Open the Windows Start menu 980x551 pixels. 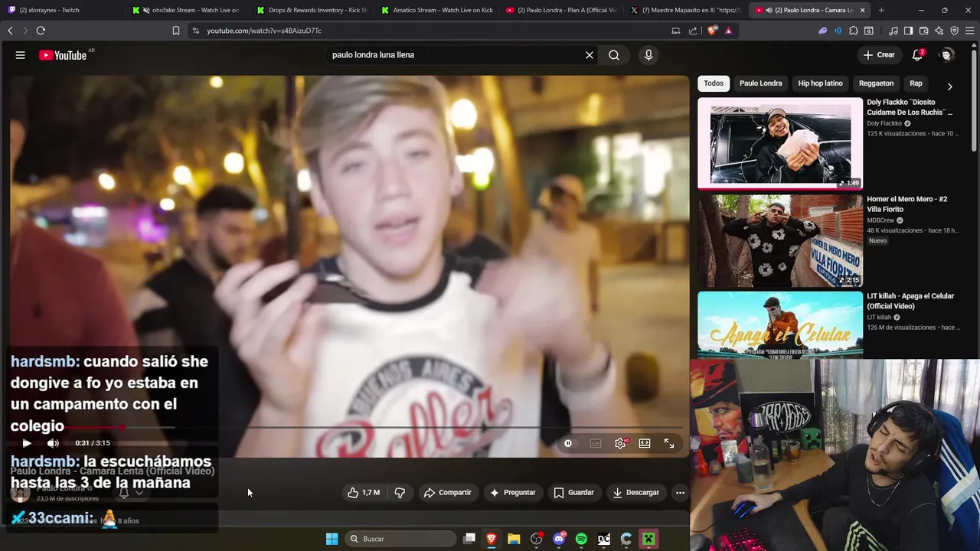tap(332, 539)
